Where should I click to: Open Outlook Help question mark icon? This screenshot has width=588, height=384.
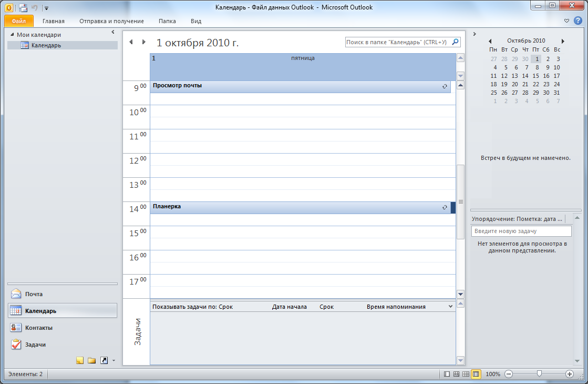tap(578, 21)
